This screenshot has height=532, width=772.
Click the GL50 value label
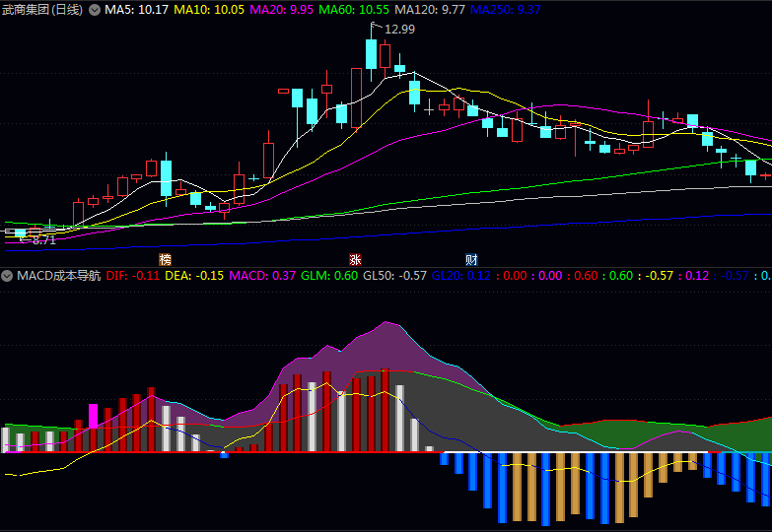(x=394, y=276)
